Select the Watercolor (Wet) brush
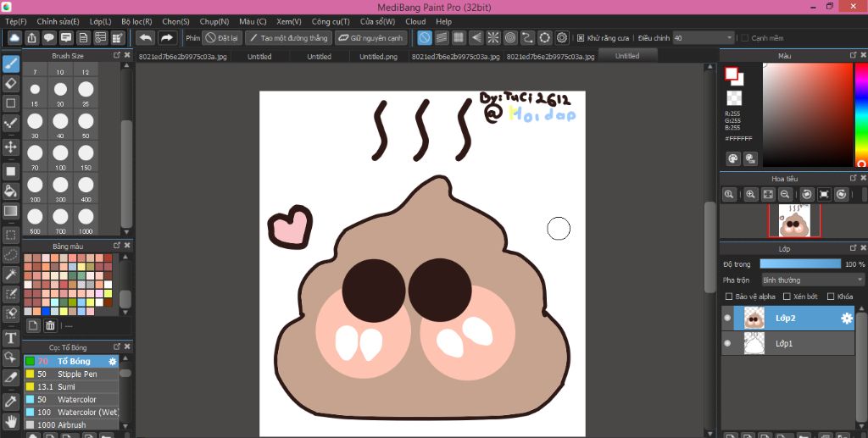The image size is (868, 438). click(x=71, y=412)
